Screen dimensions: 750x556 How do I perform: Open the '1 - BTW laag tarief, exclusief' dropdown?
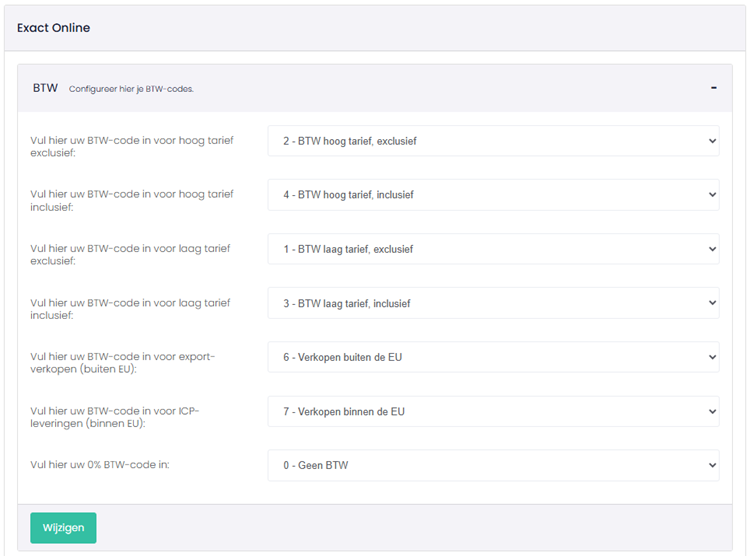tap(493, 249)
